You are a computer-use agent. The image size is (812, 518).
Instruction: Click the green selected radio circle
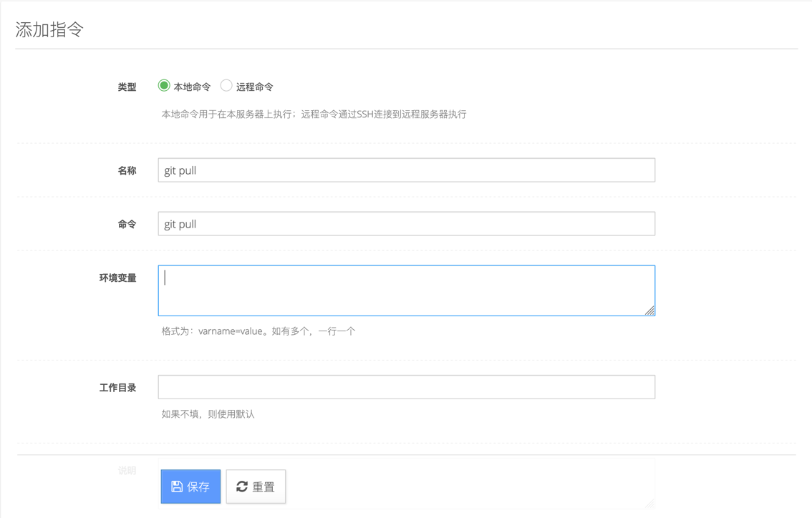(165, 84)
